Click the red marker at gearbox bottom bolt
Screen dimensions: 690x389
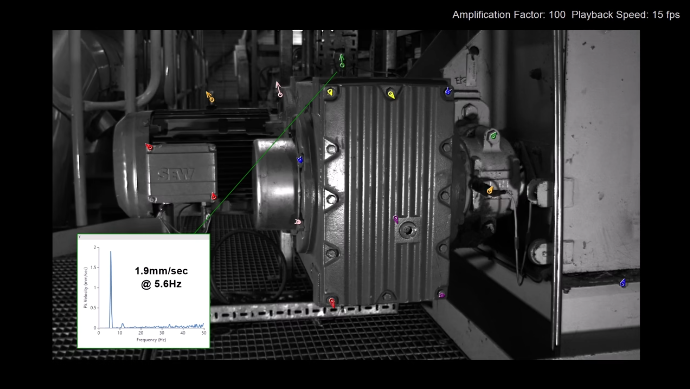pyautogui.click(x=332, y=302)
